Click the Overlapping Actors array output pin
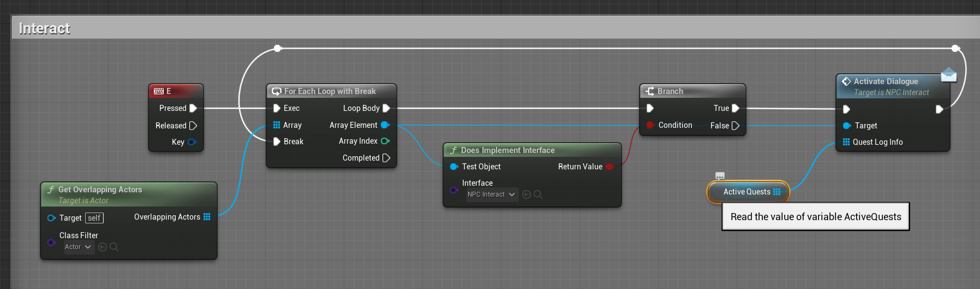 tap(207, 217)
